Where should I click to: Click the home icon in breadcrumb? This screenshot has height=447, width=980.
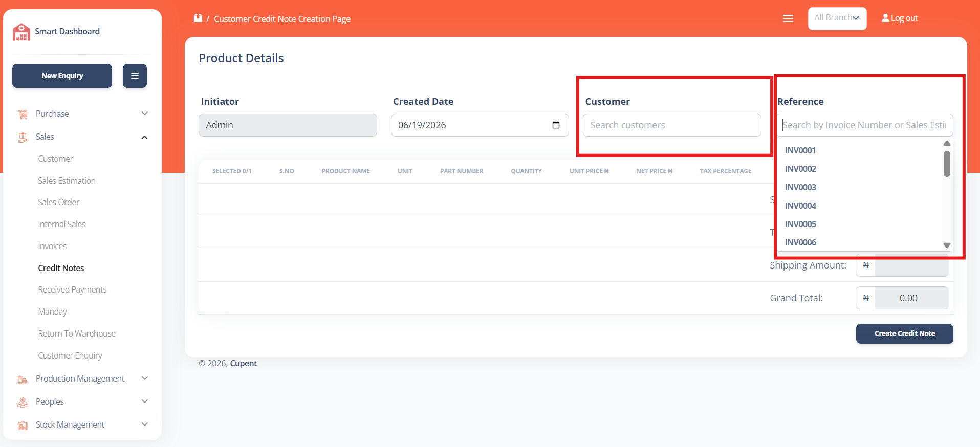click(x=198, y=18)
